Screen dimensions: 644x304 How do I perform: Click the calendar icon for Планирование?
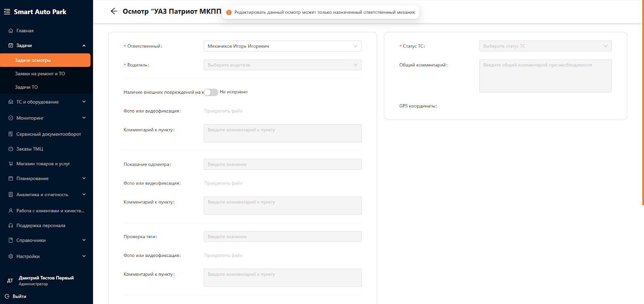coord(11,179)
